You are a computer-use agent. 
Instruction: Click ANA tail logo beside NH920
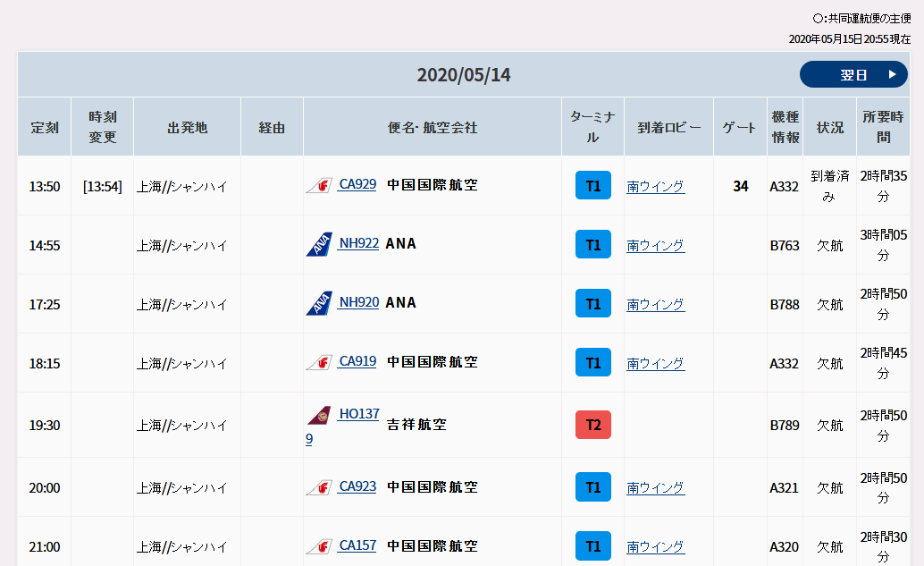pos(319,303)
